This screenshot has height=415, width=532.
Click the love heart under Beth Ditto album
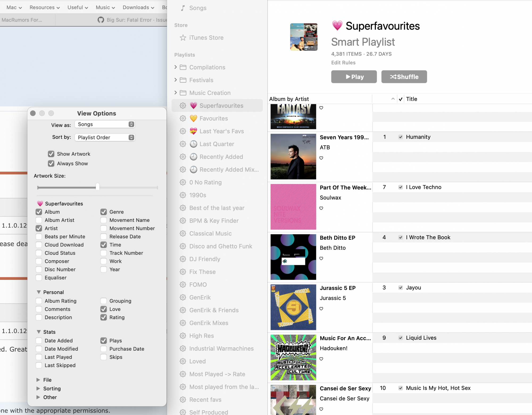[321, 259]
